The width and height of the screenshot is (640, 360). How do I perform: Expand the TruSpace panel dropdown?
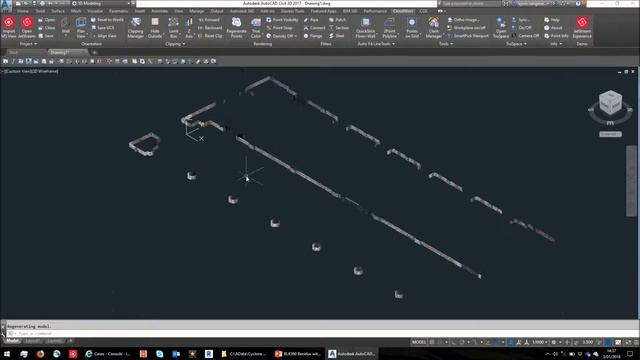click(516, 44)
